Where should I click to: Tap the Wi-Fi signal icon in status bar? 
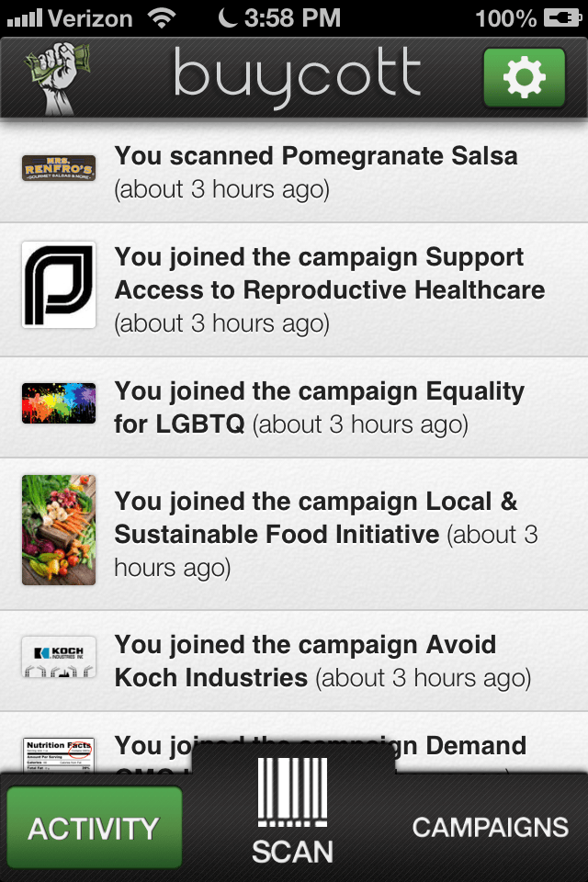click(163, 17)
